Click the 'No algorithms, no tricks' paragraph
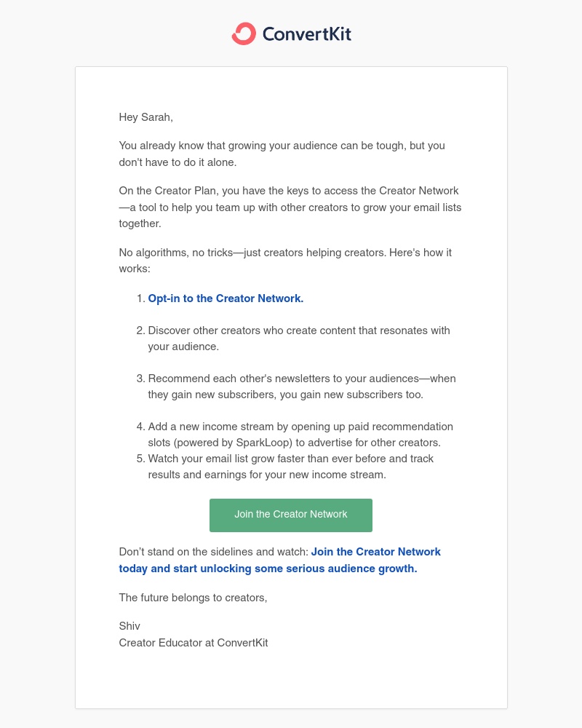Viewport: 582px width, 728px height. click(285, 261)
